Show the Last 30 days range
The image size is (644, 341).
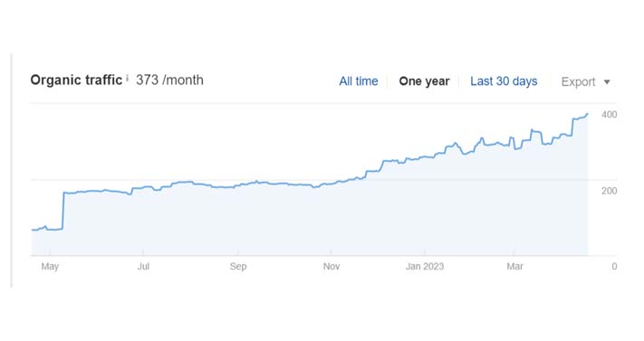click(504, 81)
